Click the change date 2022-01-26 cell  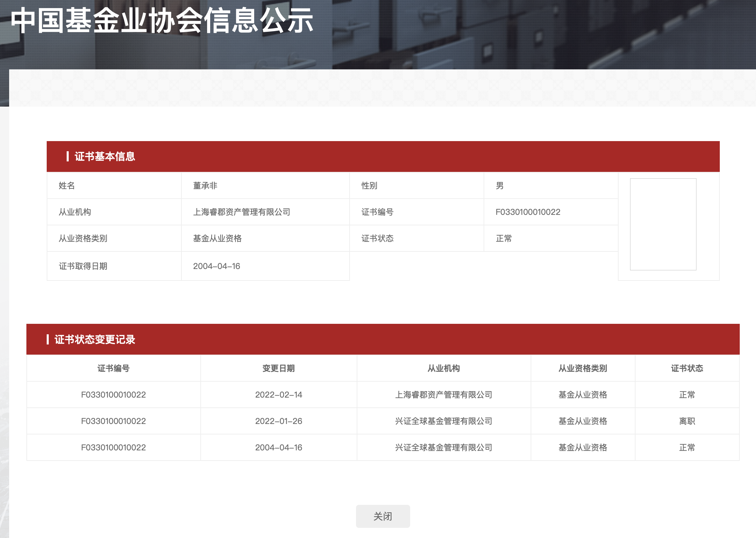[x=279, y=421]
